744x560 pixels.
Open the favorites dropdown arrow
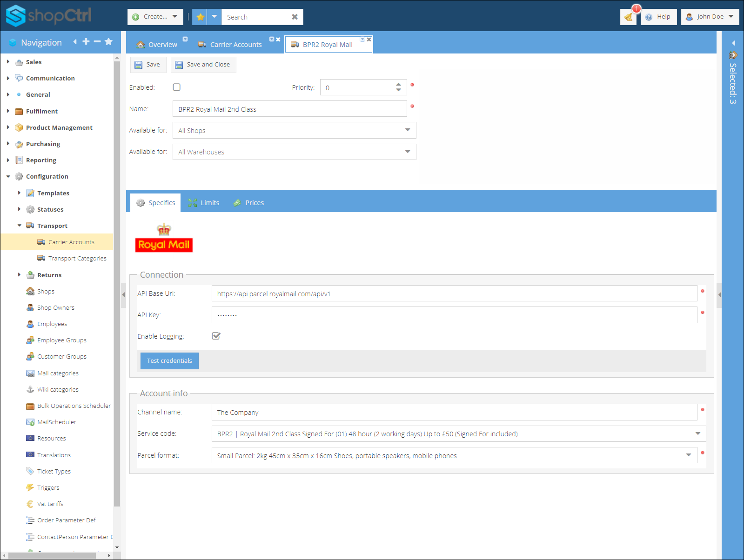tap(214, 17)
